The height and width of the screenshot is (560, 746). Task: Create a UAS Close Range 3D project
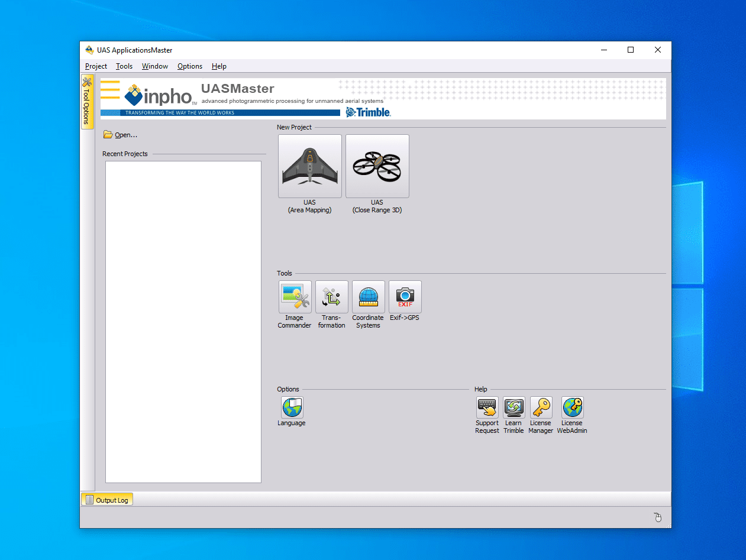(377, 166)
